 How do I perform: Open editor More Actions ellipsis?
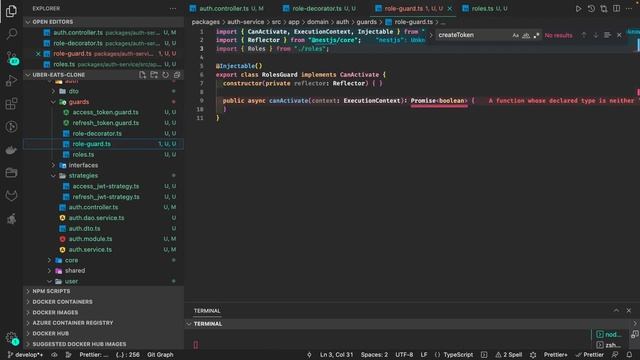629,9
